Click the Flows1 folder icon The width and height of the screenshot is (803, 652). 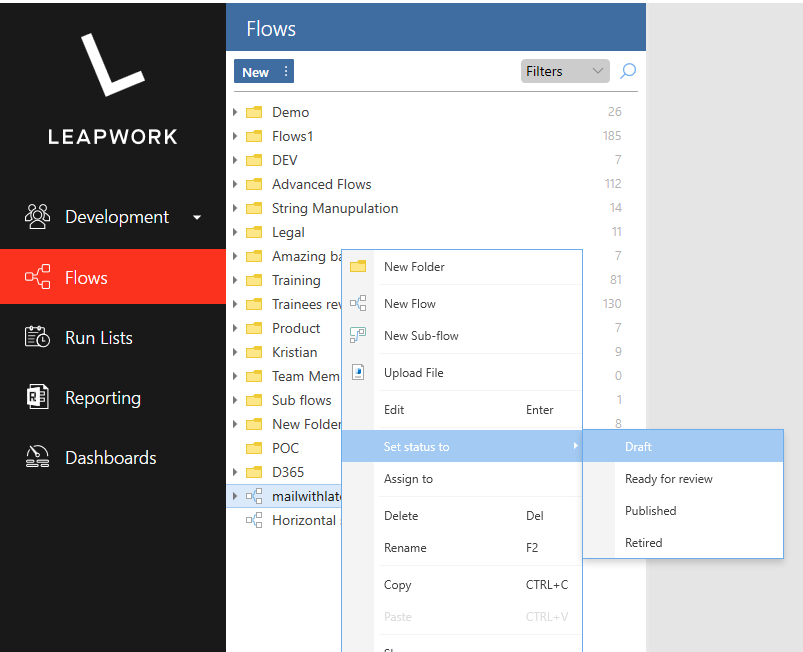254,136
